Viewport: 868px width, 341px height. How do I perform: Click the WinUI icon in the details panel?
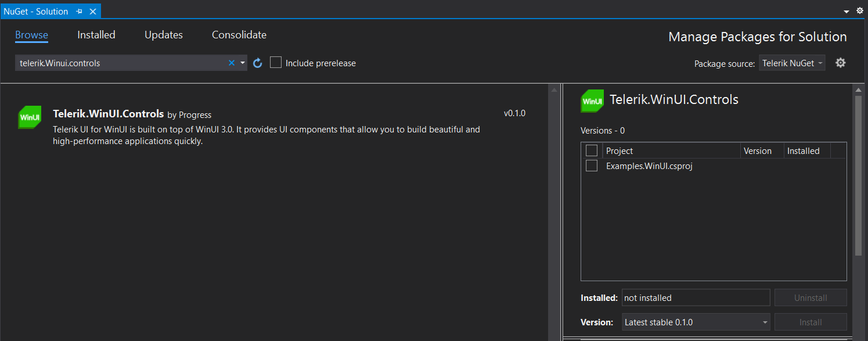592,100
